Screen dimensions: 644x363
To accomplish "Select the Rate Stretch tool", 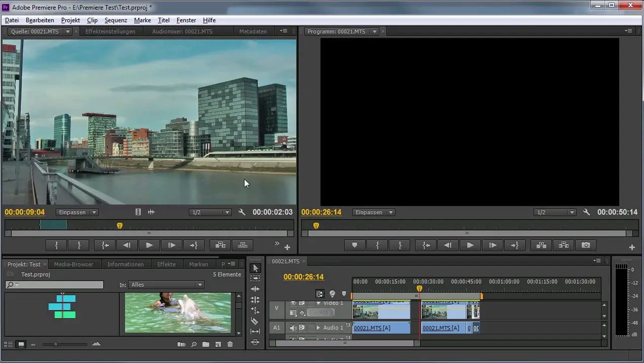I will coord(255,310).
